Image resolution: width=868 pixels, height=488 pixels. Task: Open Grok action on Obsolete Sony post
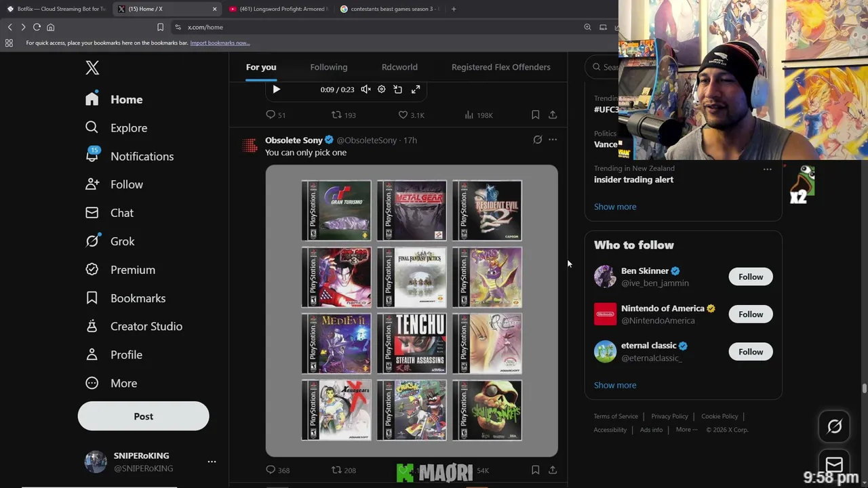538,140
